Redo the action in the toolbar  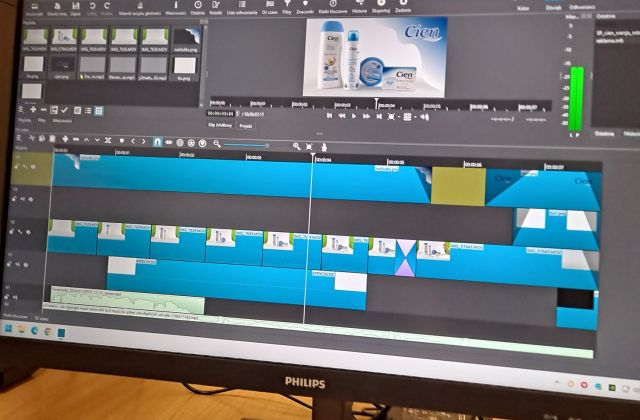click(107, 7)
